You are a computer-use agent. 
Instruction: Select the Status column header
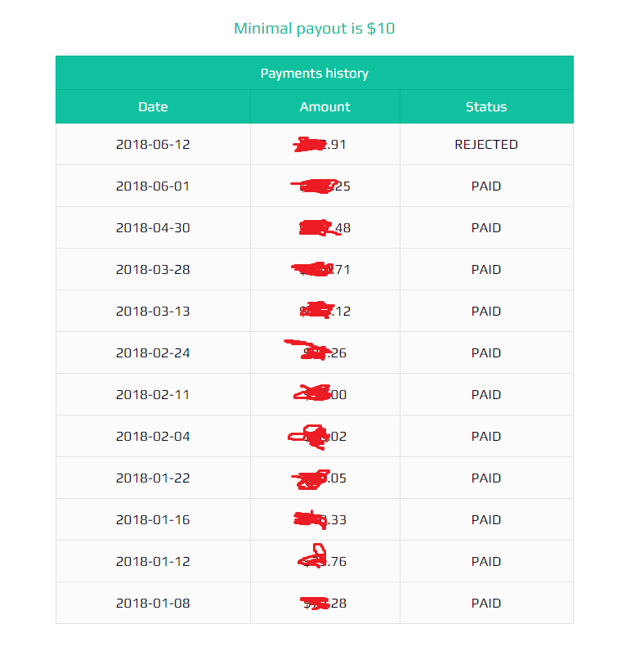[486, 106]
